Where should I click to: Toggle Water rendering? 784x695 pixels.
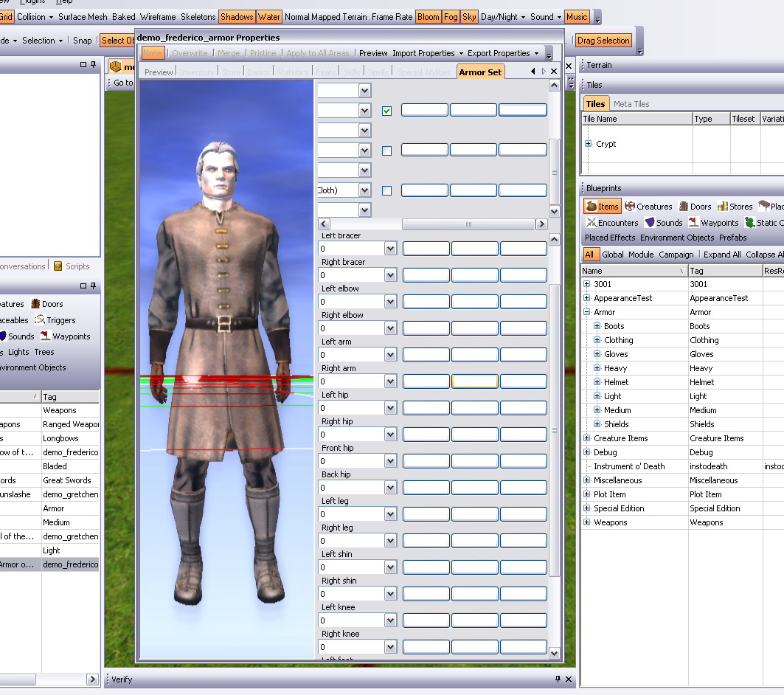click(269, 17)
